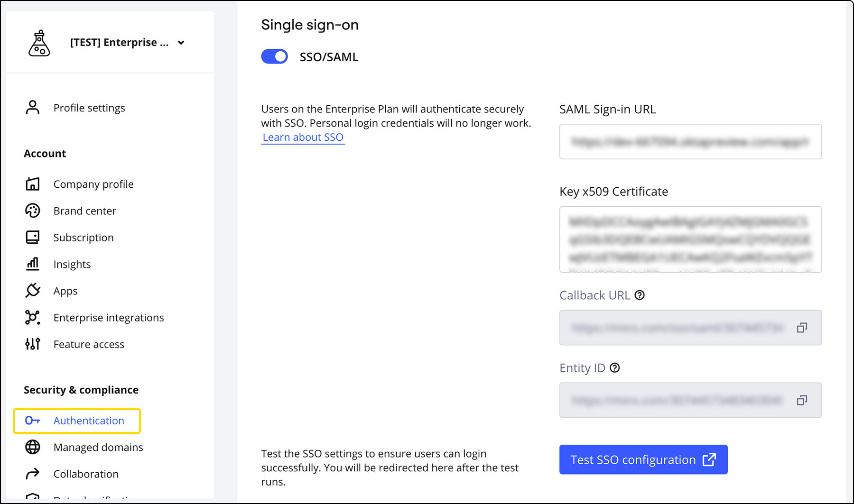Copy the Callback URL value
Image resolution: width=854 pixels, height=504 pixels.
[802, 328]
